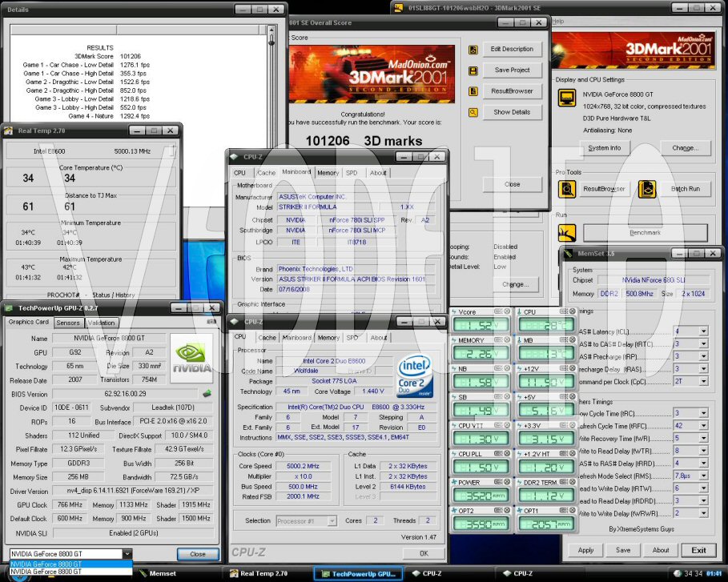Close the +12V sensor panel
The height and width of the screenshot is (582, 728).
[x=573, y=368]
